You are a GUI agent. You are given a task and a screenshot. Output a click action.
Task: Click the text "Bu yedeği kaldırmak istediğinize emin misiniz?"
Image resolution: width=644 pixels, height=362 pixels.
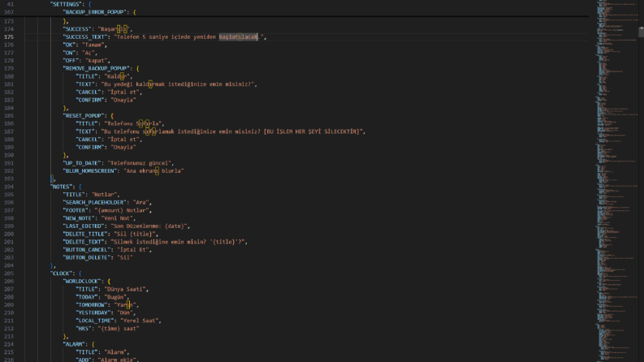click(177, 84)
